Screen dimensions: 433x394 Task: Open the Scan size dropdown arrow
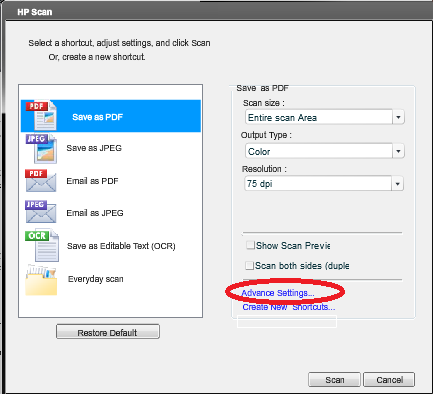click(x=398, y=117)
